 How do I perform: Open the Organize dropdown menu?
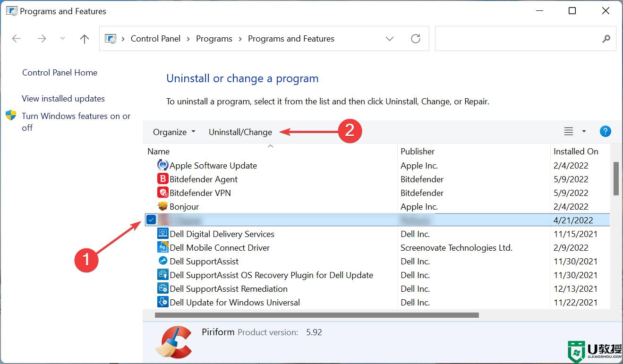click(x=174, y=132)
